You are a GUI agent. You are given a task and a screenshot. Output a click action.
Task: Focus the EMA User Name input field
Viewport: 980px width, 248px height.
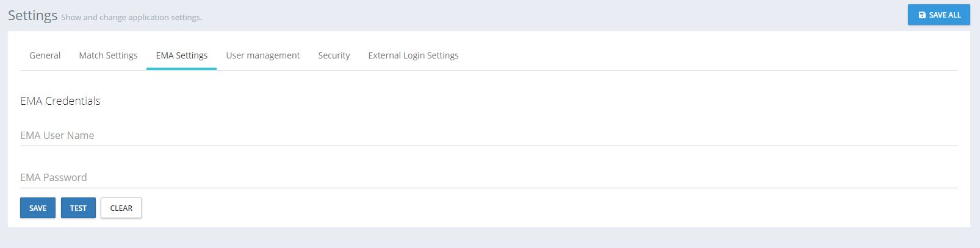[488, 136]
